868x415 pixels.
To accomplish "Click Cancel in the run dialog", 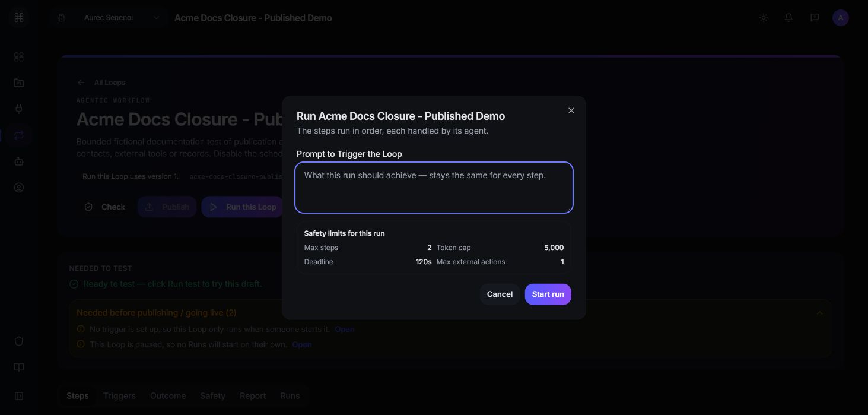I will (500, 294).
